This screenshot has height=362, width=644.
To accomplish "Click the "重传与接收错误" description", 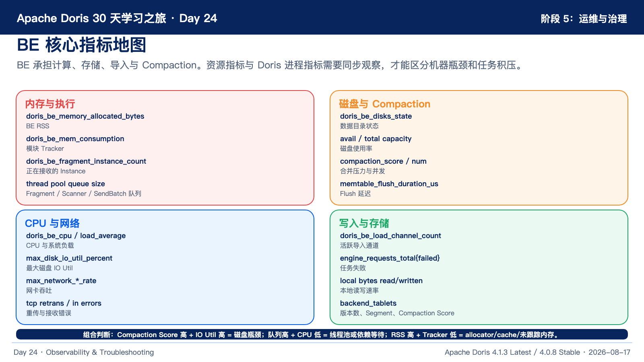I will [49, 313].
